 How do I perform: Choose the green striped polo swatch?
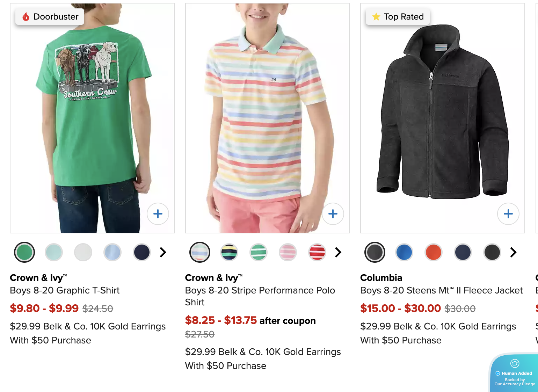tap(259, 252)
